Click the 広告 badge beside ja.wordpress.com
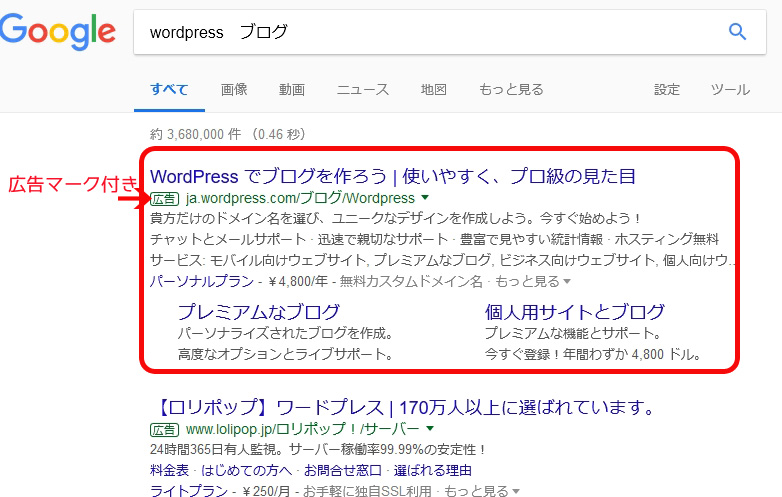This screenshot has height=497, width=782. (164, 199)
